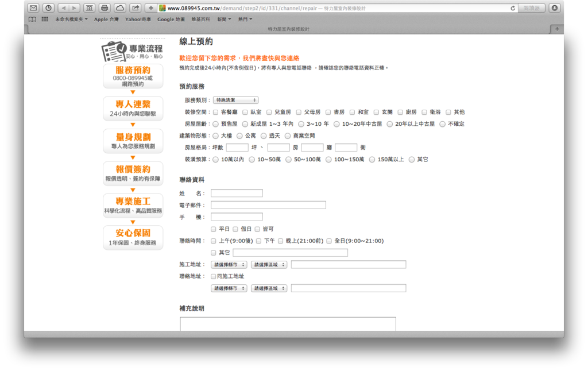Check the 衛浴 checkbox
Viewport: 588px width, 371px height.
pyautogui.click(x=424, y=112)
